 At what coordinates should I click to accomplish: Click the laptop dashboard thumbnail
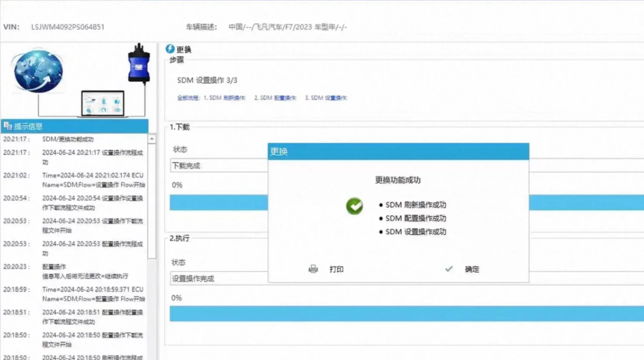[x=103, y=103]
